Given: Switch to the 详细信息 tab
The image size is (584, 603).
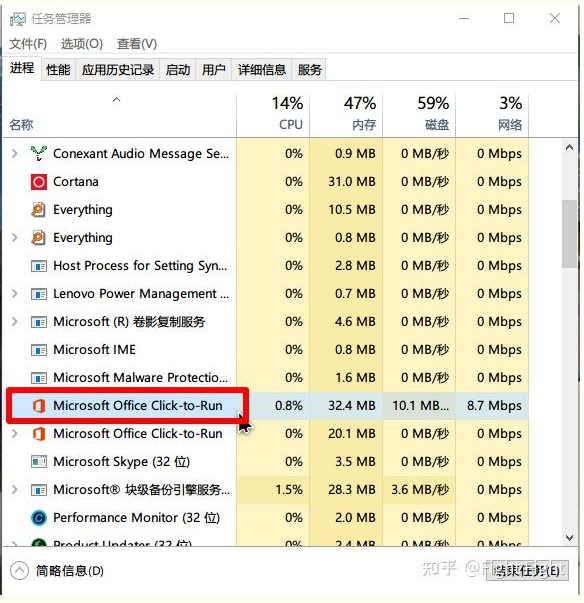Looking at the screenshot, I should click(x=262, y=70).
